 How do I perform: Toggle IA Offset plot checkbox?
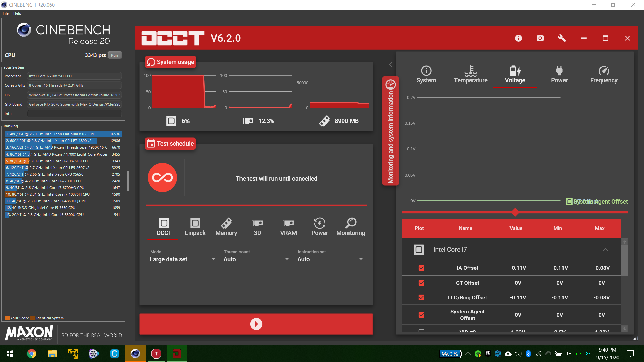pyautogui.click(x=421, y=268)
